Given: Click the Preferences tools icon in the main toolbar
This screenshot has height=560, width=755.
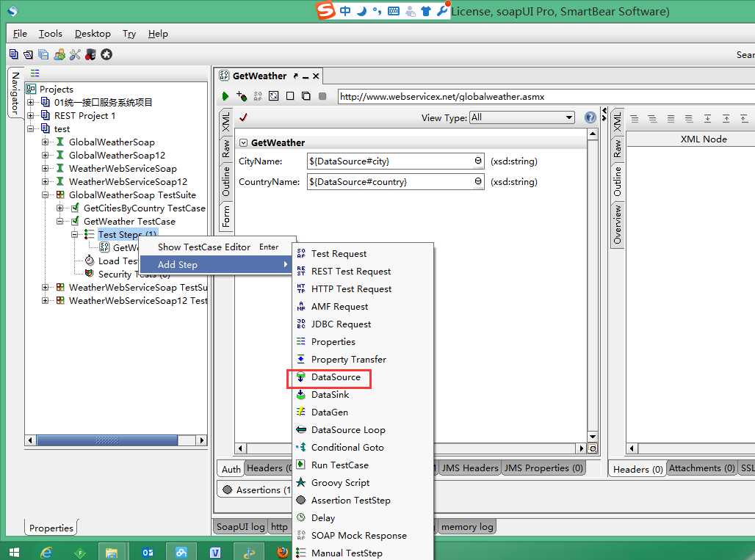Looking at the screenshot, I should [75, 55].
